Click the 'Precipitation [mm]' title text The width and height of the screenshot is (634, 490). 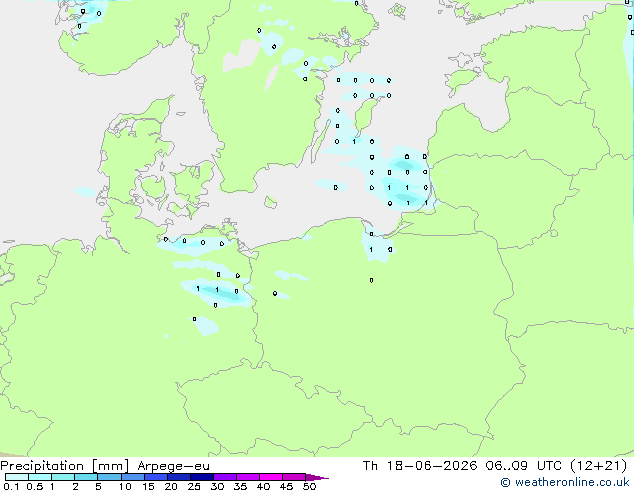point(65,466)
